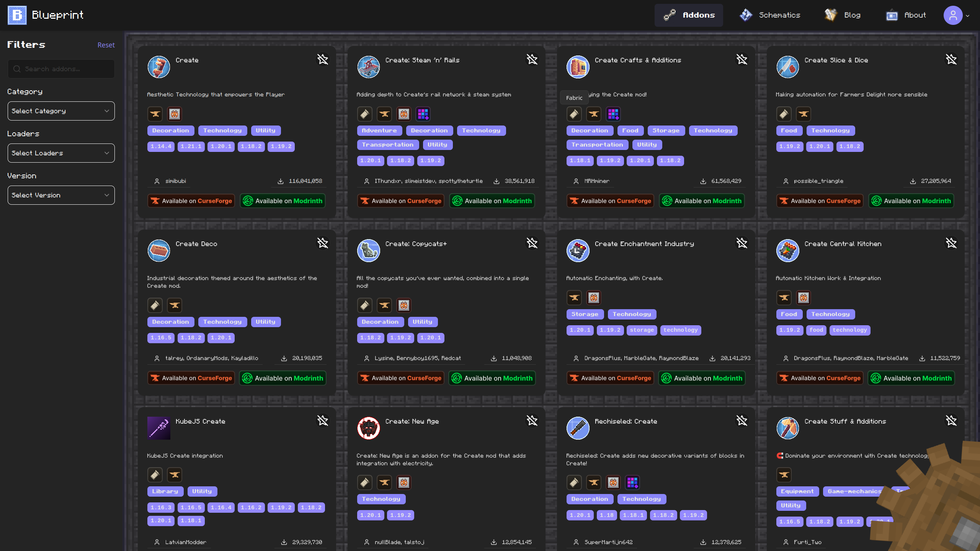
Task: Focus the Search addons input field
Action: pos(61,69)
